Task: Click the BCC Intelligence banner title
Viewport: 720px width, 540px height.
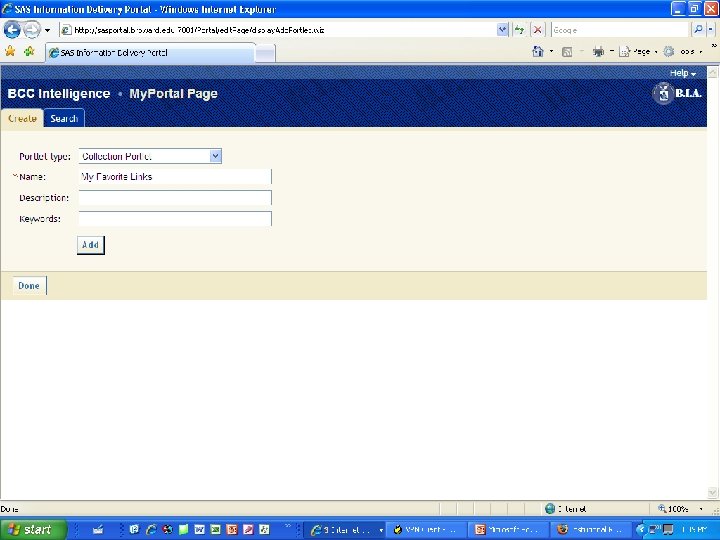Action: (x=59, y=94)
